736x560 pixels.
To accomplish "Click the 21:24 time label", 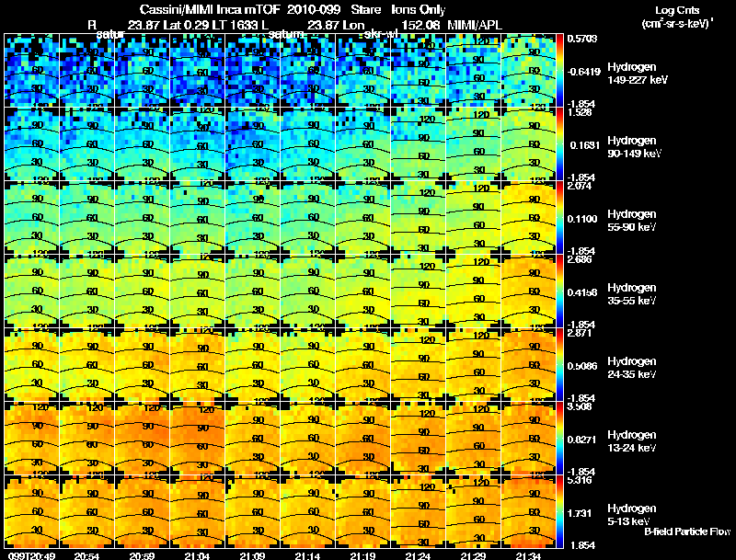I will coord(418,555).
